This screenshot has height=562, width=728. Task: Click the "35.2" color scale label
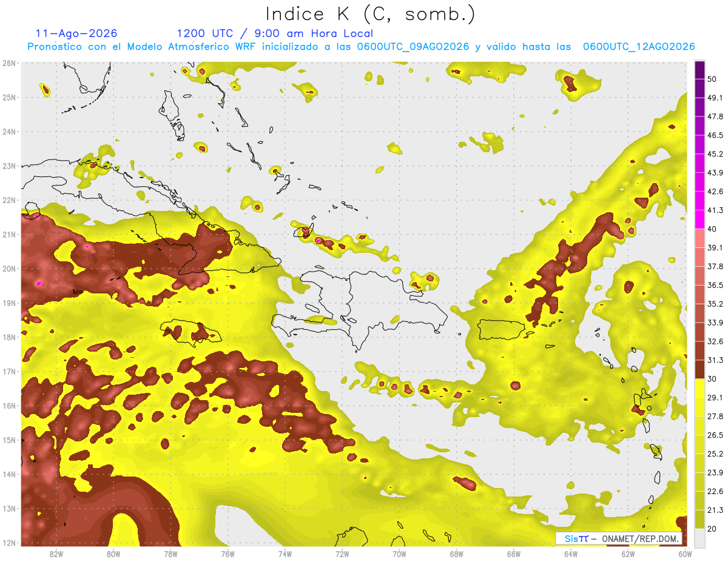tap(715, 304)
